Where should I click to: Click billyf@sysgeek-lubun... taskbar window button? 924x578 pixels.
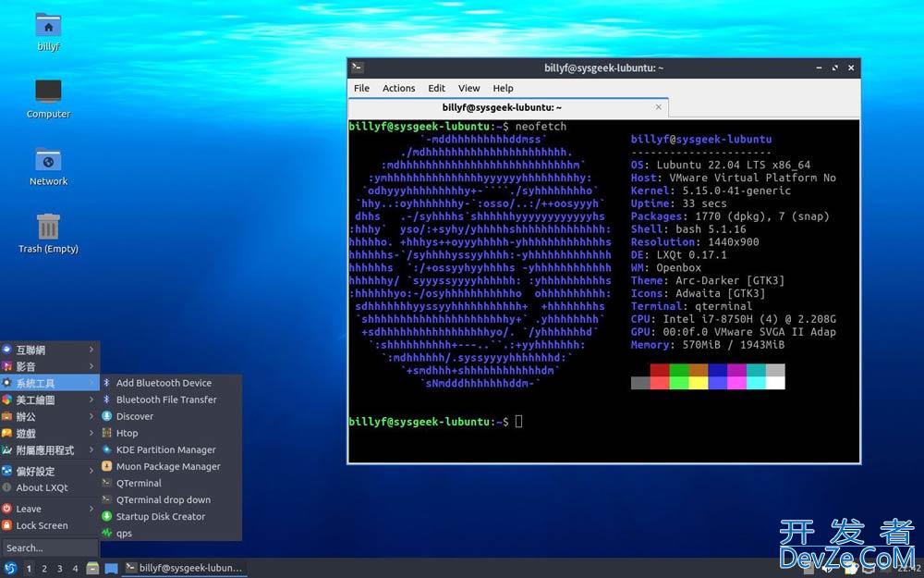185,568
